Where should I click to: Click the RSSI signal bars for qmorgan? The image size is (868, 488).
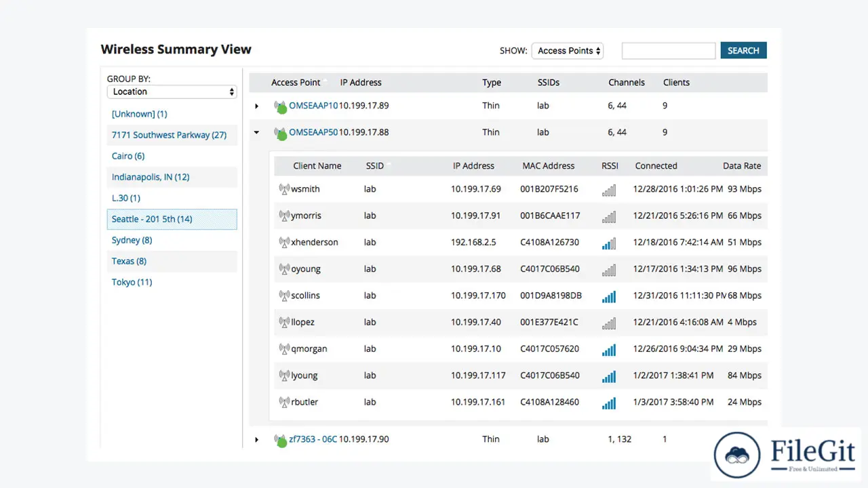pyautogui.click(x=609, y=350)
